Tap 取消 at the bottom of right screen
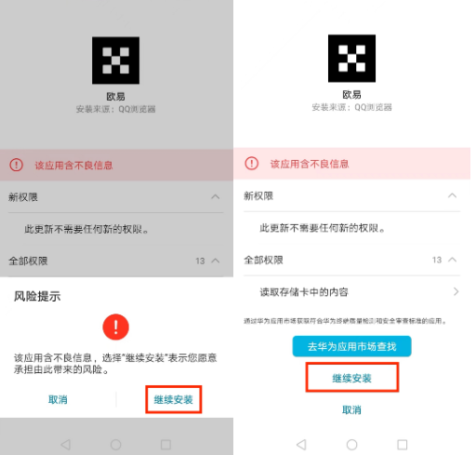The image size is (476, 455). point(351,410)
